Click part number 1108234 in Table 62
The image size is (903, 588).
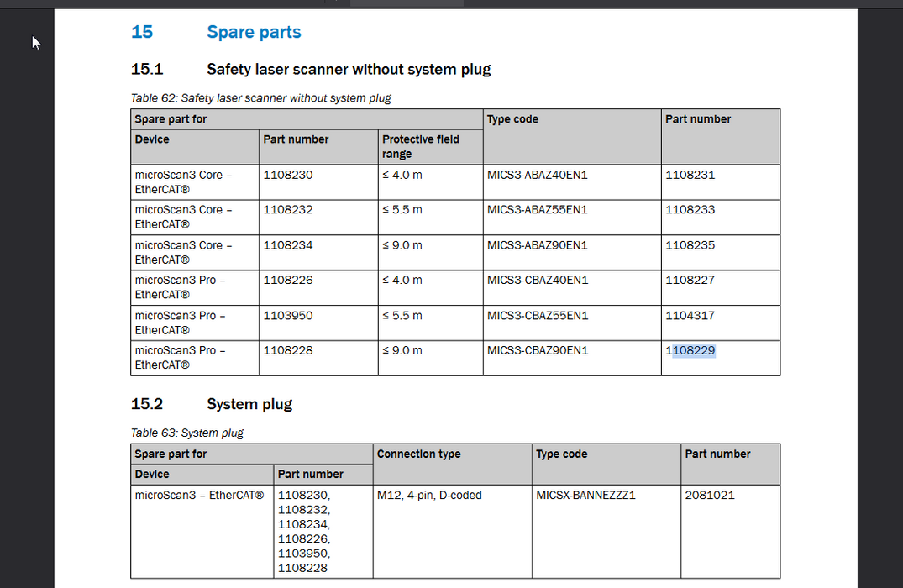(288, 245)
